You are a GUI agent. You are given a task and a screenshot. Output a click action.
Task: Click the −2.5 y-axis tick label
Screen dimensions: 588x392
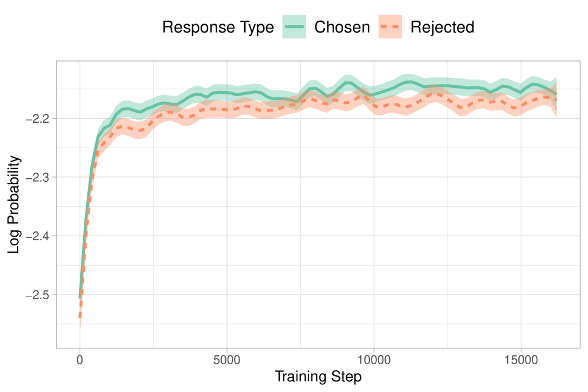(38, 295)
